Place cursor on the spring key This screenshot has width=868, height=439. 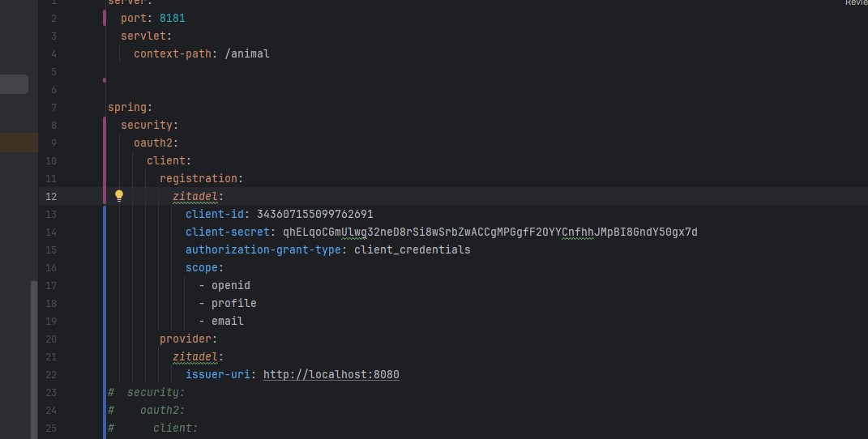coord(128,107)
